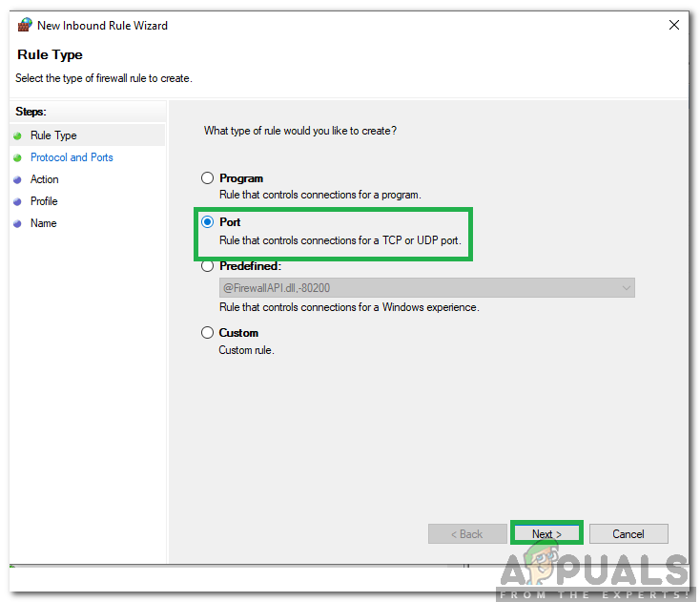Select the Name step in sidebar
Image resolution: width=700 pixels, height=602 pixels.
coord(43,223)
